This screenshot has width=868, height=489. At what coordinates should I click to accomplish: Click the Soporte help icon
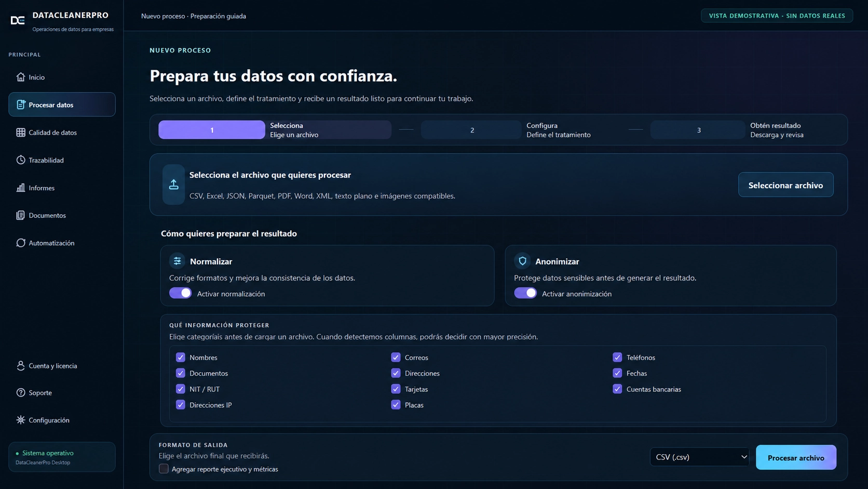coord(21,393)
